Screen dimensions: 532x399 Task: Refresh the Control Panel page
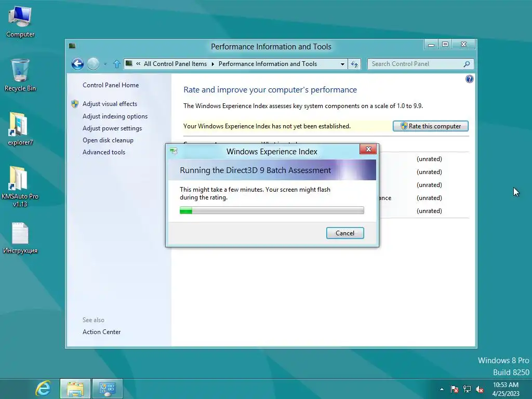(x=354, y=64)
